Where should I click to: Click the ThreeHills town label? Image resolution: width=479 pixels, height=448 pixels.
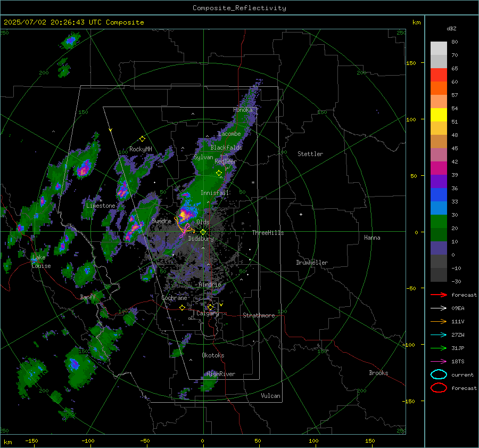[268, 233]
